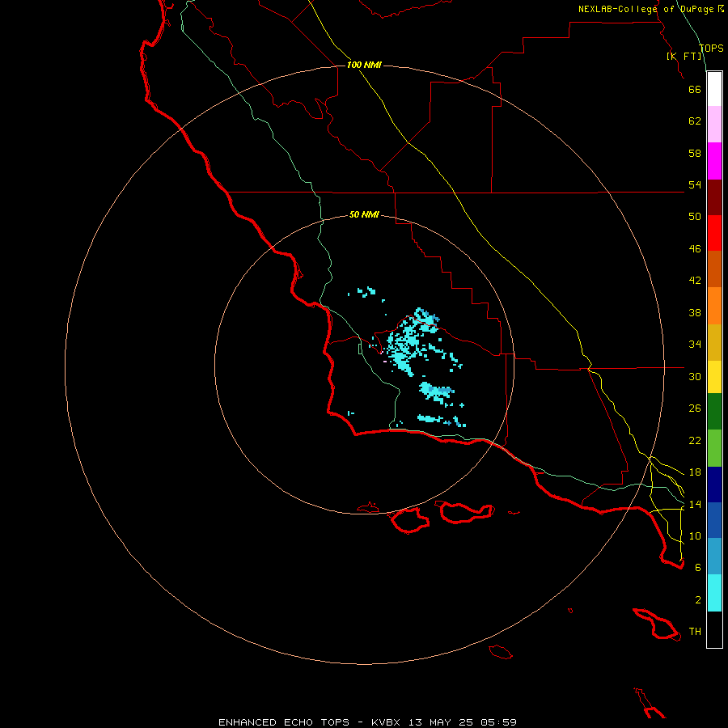Click the '100 NMI' range ring label

[x=364, y=65]
